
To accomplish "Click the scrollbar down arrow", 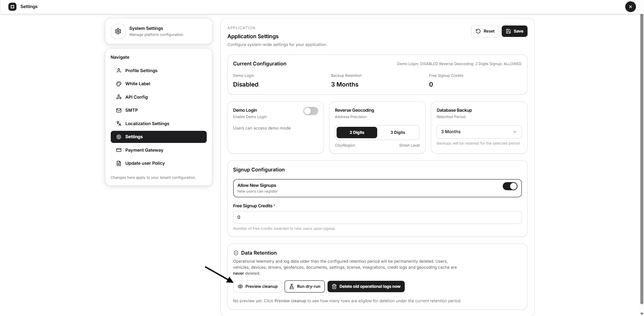I will 642,314.
